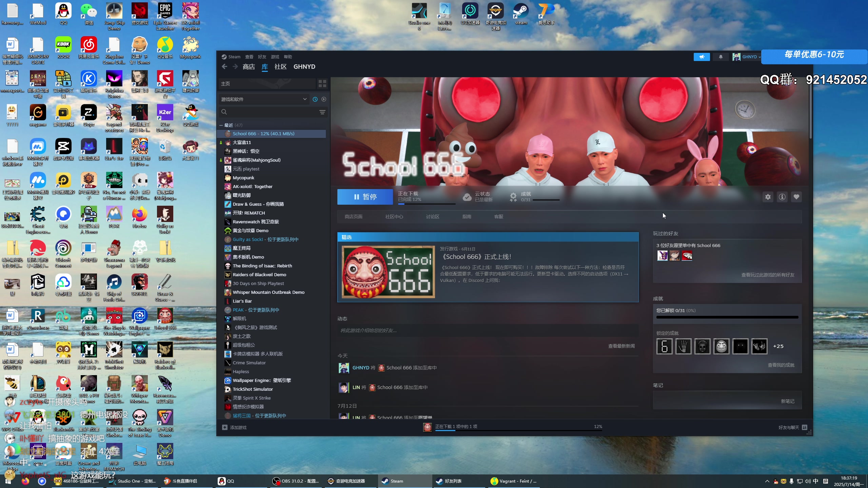Open the Firefox desktop icon
Image resolution: width=868 pixels, height=488 pixels.
(x=139, y=217)
